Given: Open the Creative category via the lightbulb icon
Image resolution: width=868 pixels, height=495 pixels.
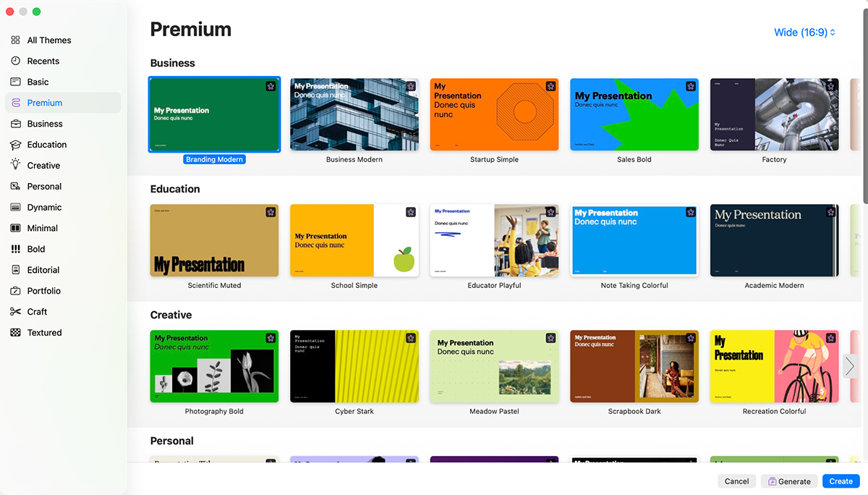Looking at the screenshot, I should 16,165.
